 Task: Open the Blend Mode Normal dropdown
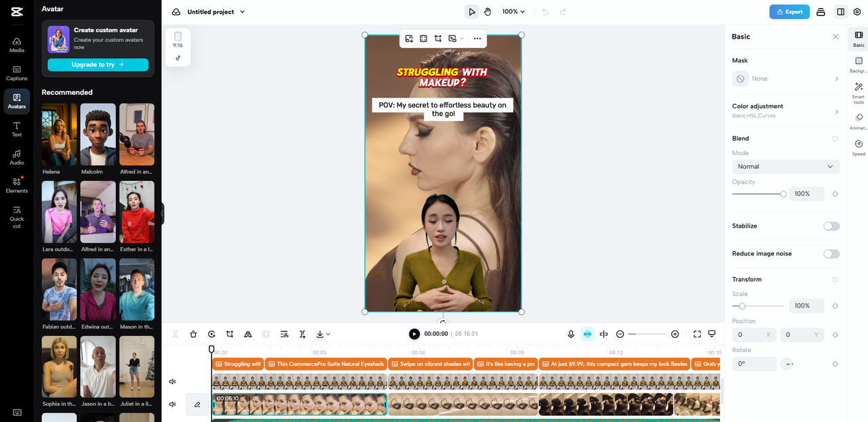[786, 167]
